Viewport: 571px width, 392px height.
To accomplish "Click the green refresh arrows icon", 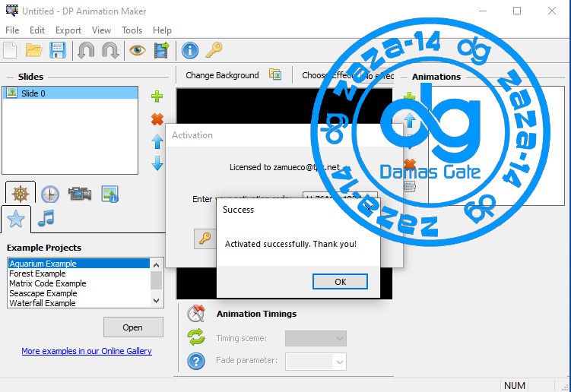I will (x=196, y=337).
